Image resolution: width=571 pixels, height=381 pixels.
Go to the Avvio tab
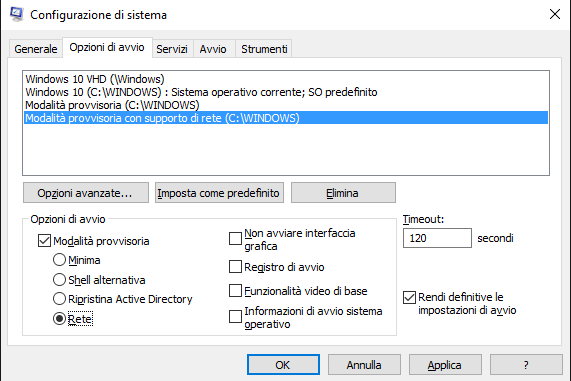pos(213,49)
